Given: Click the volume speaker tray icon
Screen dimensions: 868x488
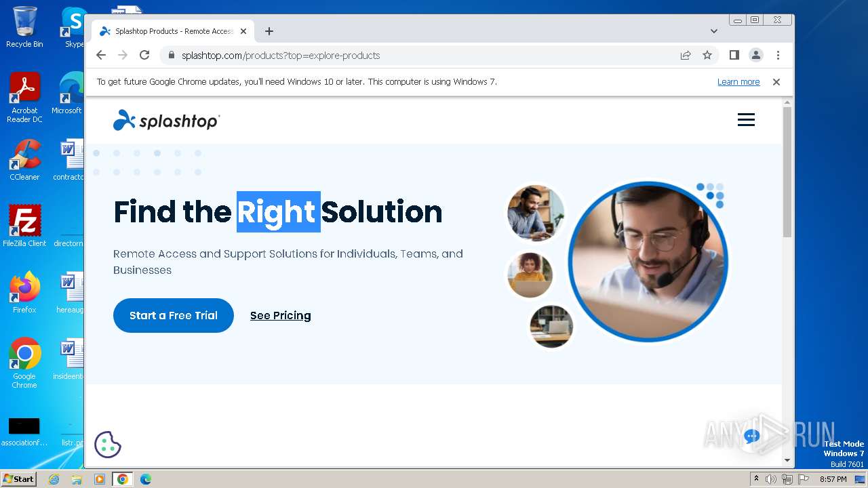Looking at the screenshot, I should (771, 479).
